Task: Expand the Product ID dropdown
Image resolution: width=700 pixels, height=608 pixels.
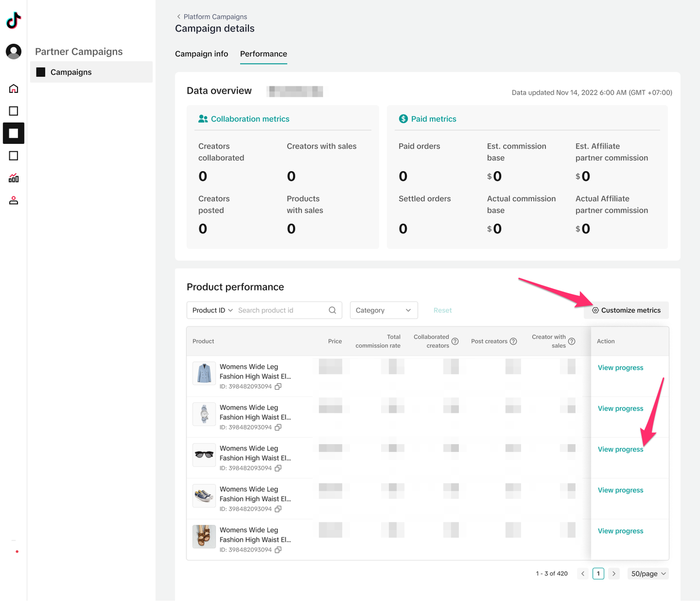Action: click(212, 310)
